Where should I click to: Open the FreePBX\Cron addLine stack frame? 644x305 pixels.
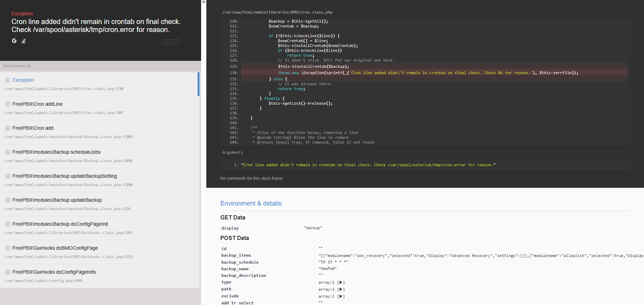click(99, 108)
